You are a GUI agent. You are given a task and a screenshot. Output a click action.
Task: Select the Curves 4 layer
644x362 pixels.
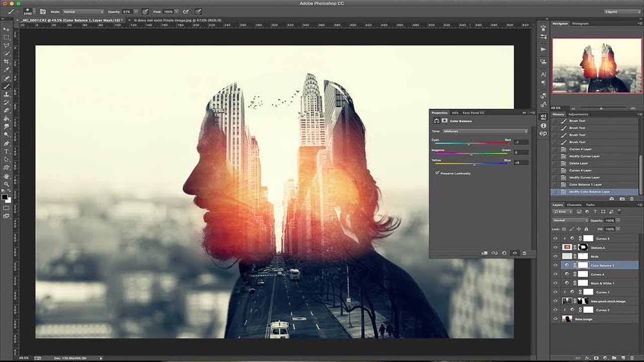pyautogui.click(x=597, y=275)
